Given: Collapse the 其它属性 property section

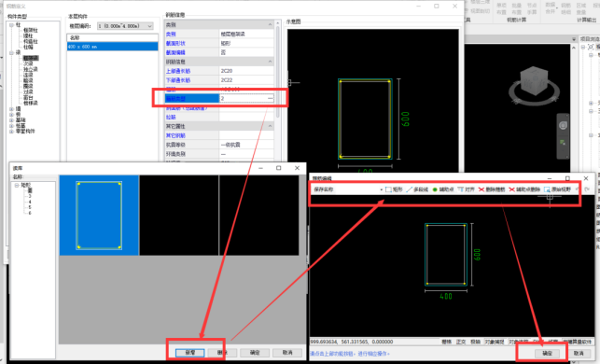Looking at the screenshot, I should pos(271,126).
